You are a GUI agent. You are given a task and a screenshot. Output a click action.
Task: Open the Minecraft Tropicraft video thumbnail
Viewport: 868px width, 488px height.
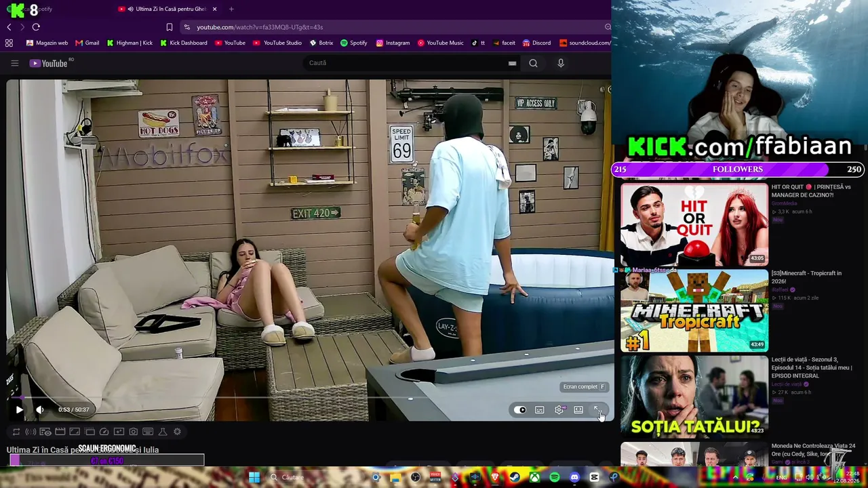pos(694,311)
